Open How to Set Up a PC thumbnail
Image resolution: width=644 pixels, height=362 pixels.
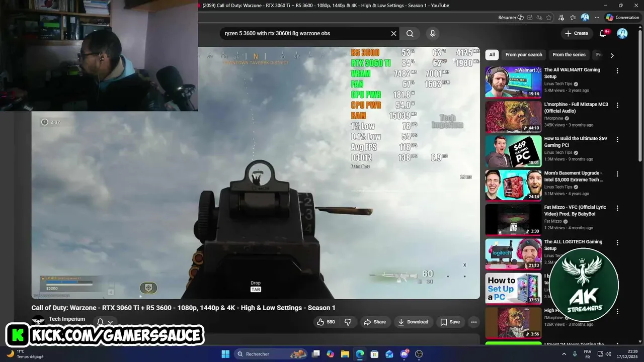tap(513, 288)
